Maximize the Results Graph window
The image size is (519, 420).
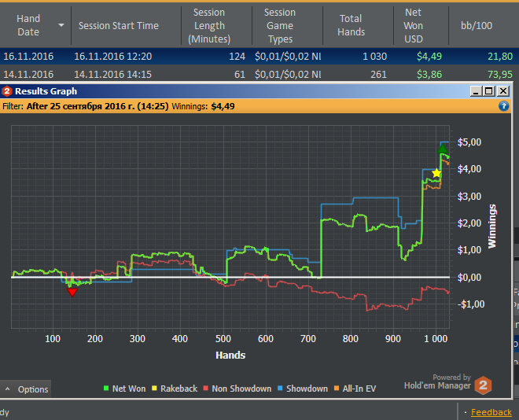[x=489, y=91]
